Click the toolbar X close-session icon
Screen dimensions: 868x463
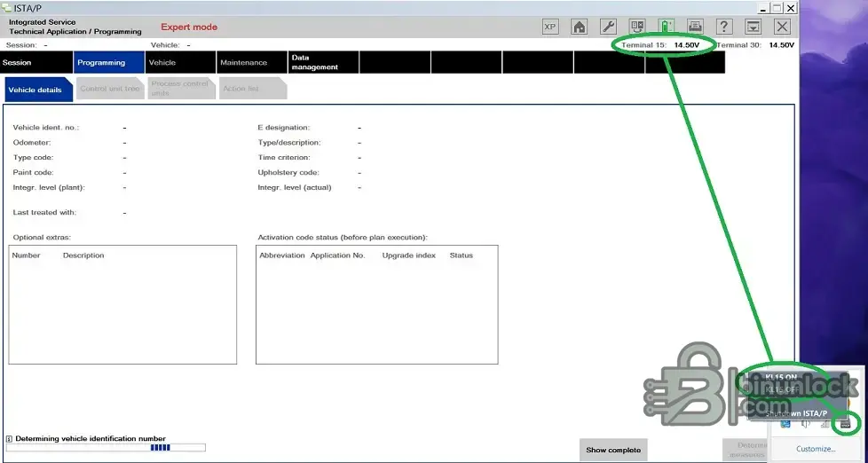[x=782, y=27]
